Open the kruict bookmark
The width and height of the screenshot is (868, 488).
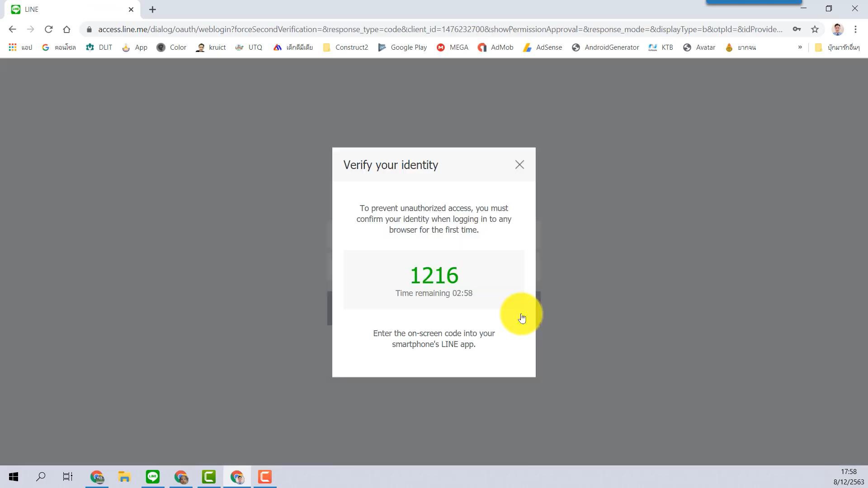pos(211,47)
